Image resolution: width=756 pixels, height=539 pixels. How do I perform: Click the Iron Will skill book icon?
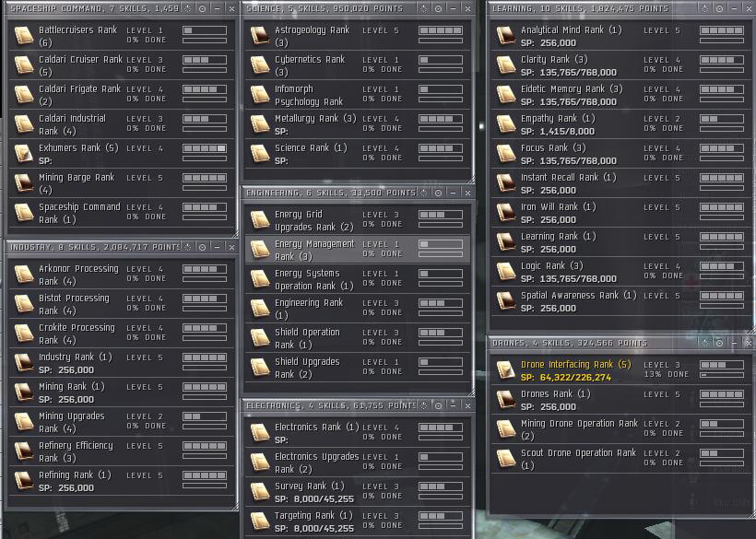point(506,213)
